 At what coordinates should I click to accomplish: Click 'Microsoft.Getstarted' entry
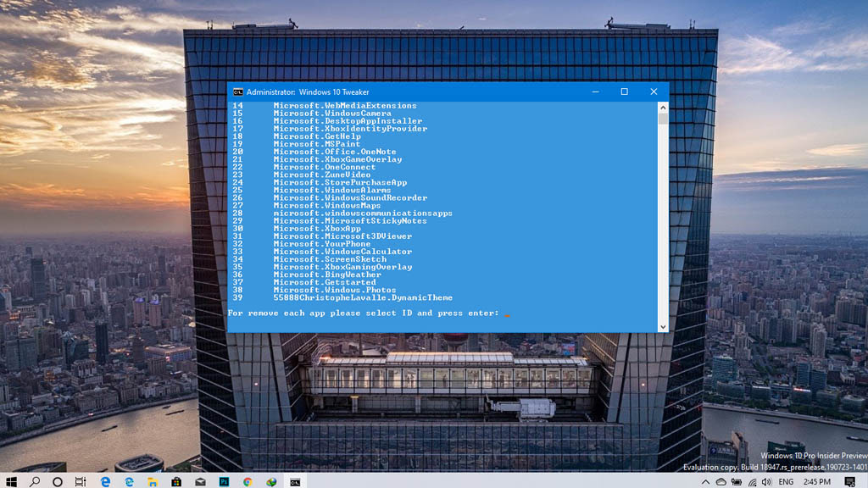tap(325, 282)
